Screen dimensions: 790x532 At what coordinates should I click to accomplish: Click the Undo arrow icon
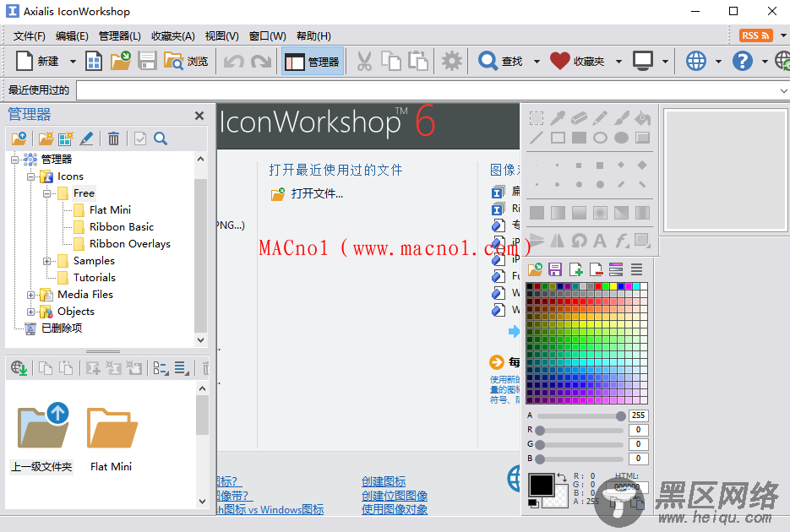234,62
